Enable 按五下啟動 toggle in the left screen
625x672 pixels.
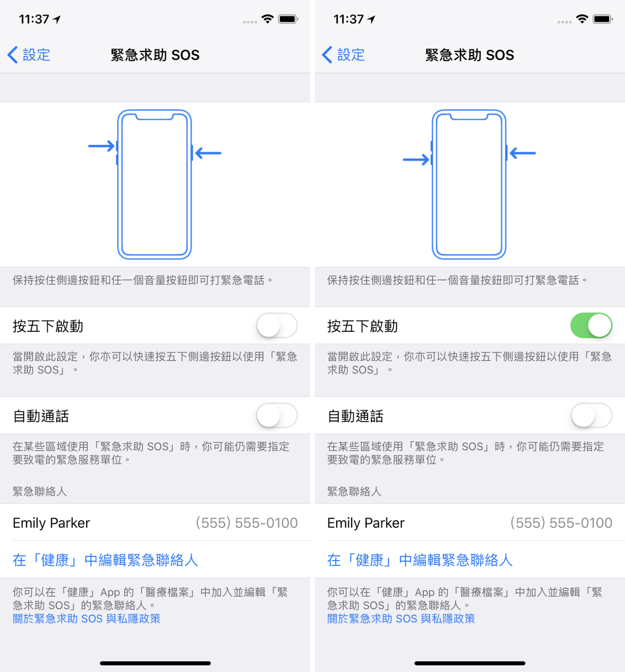277,325
